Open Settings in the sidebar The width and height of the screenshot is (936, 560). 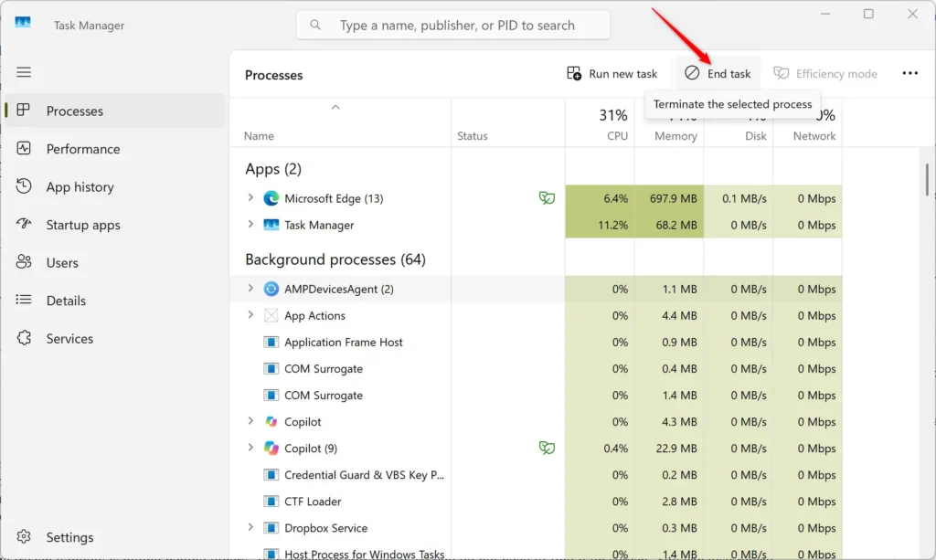115,537
